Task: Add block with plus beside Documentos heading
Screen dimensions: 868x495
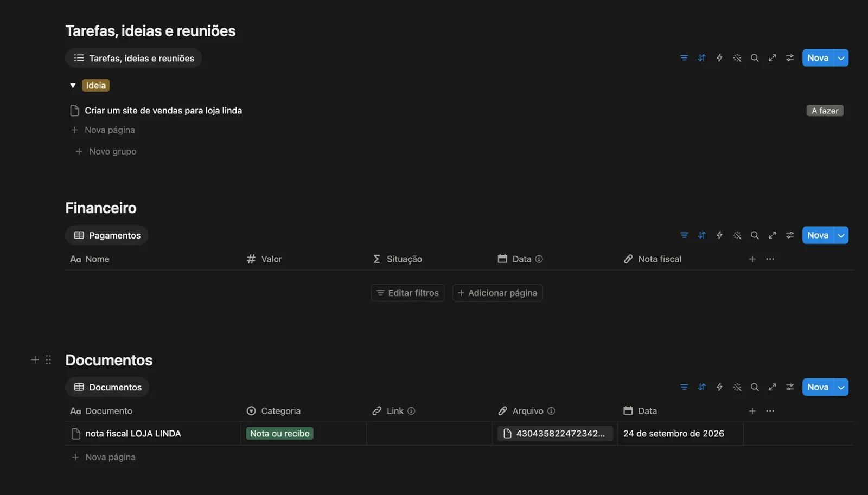Action: point(35,360)
